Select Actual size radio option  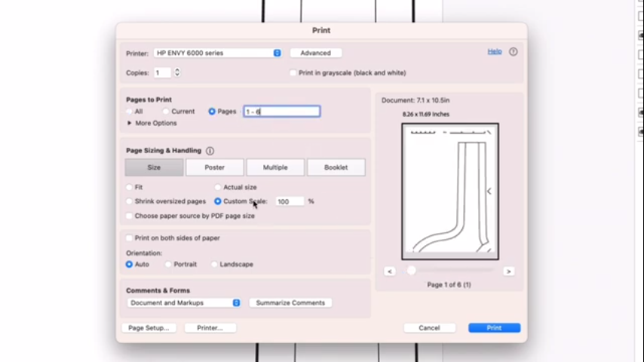click(x=218, y=187)
